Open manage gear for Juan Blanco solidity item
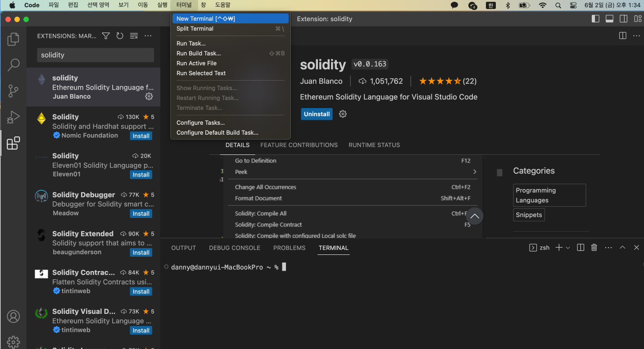Image resolution: width=644 pixels, height=349 pixels. point(149,96)
